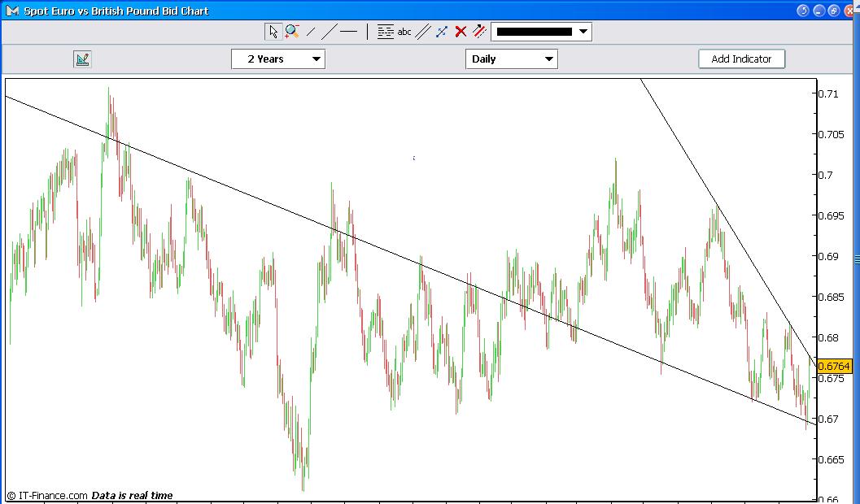860x504 pixels.
Task: Pick the short line segment tool
Action: pos(311,32)
